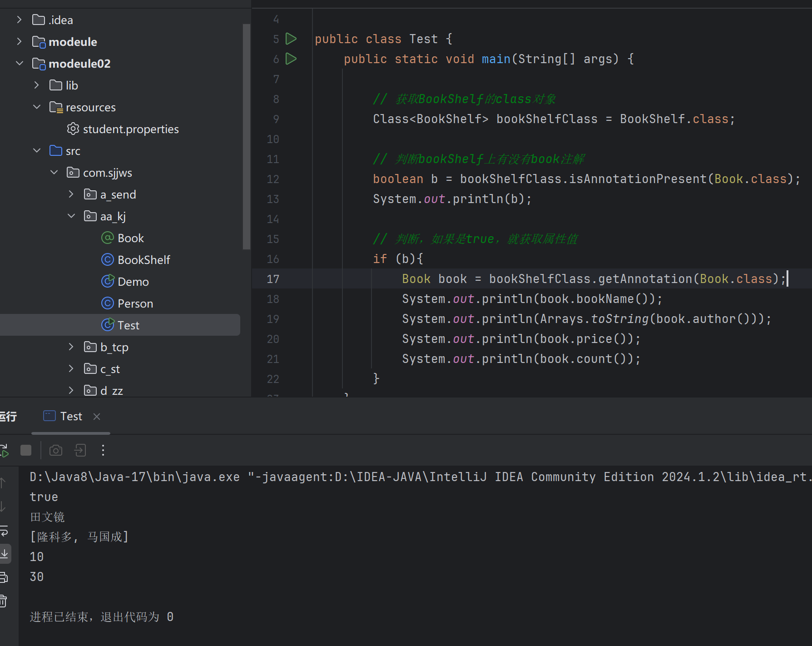Expand the .idea folder
Image resolution: width=812 pixels, height=646 pixels.
(19, 20)
